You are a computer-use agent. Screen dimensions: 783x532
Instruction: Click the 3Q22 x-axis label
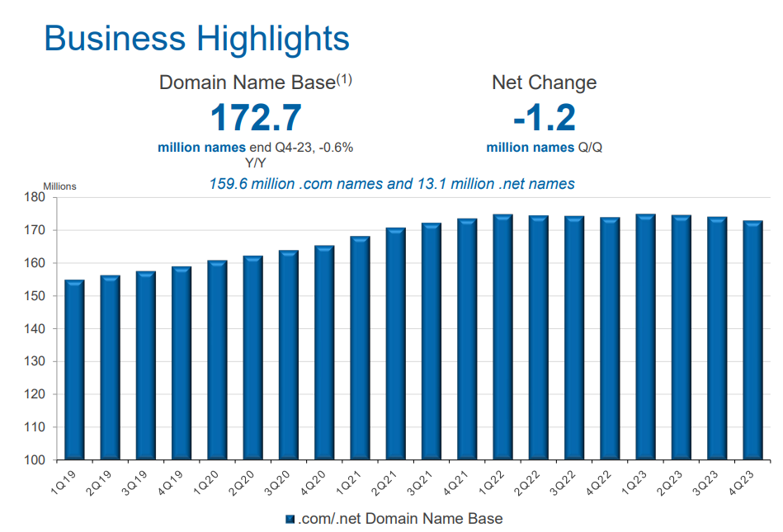pyautogui.click(x=564, y=483)
